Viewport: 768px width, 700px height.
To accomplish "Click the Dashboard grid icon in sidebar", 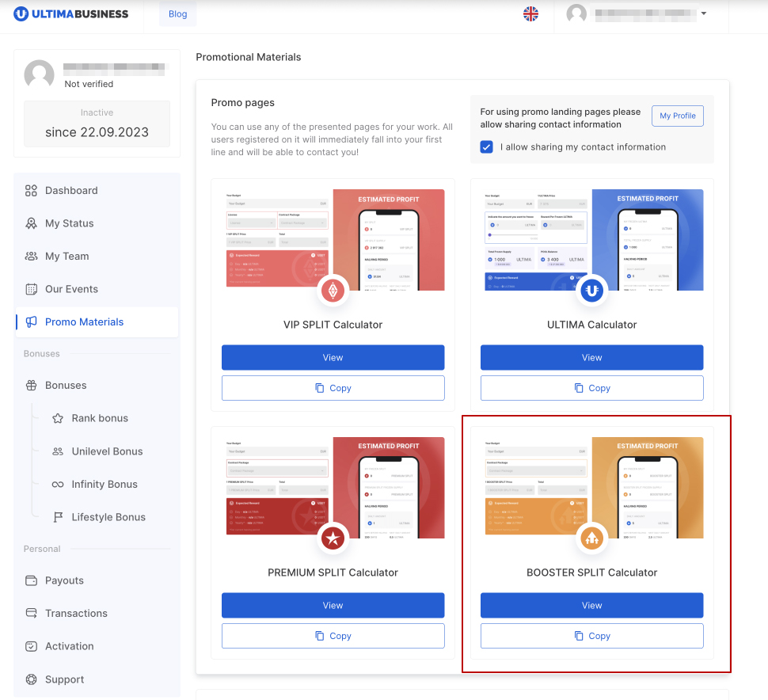I will coord(32,191).
